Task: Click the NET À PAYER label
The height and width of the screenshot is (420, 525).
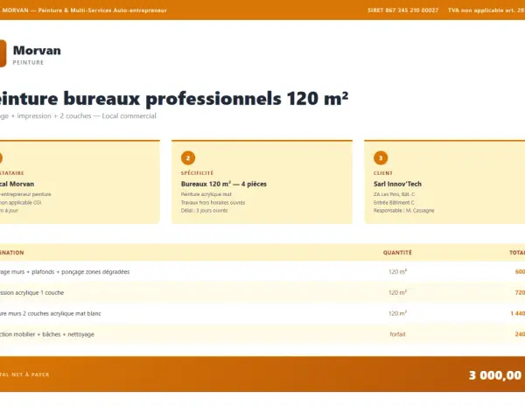Action: 30,374
